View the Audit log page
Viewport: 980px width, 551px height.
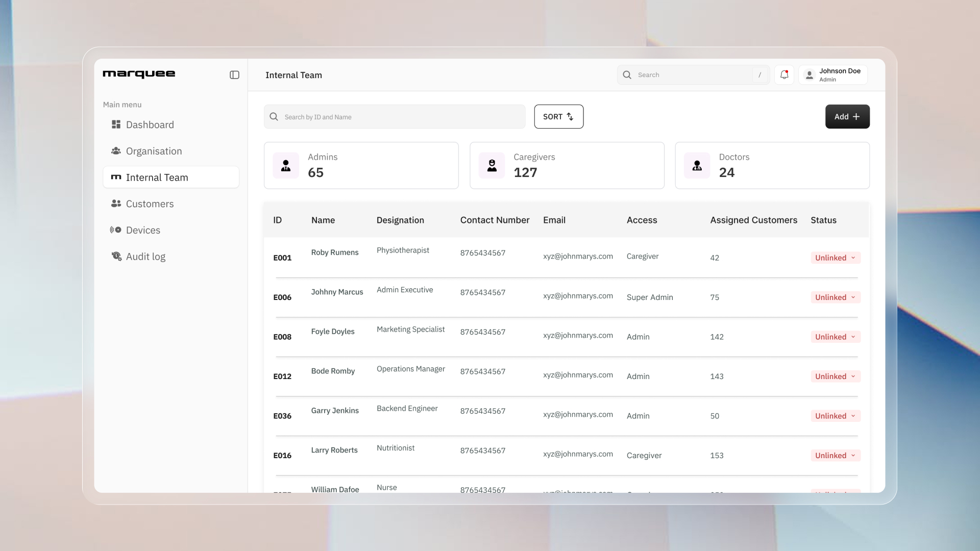tap(171, 256)
